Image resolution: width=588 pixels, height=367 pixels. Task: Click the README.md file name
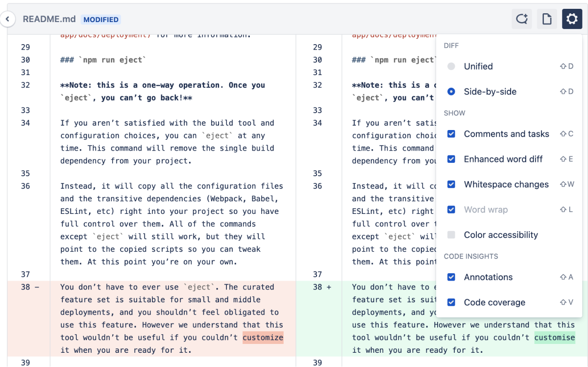click(49, 19)
